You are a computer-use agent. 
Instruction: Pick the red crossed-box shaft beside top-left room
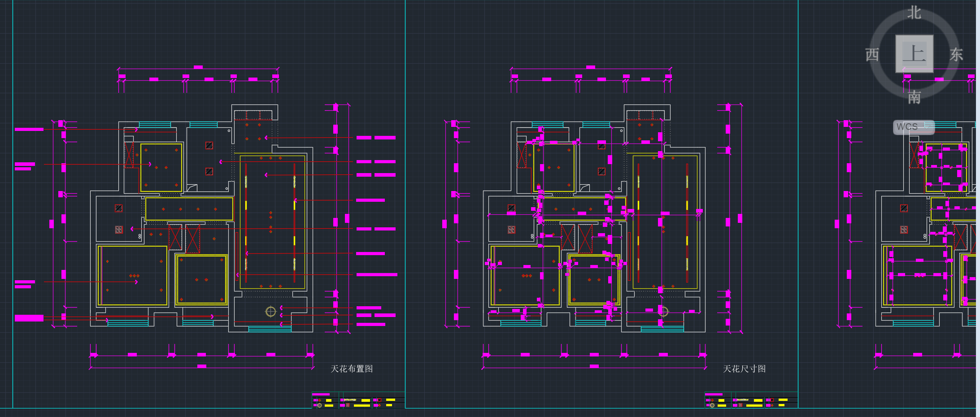click(x=129, y=155)
